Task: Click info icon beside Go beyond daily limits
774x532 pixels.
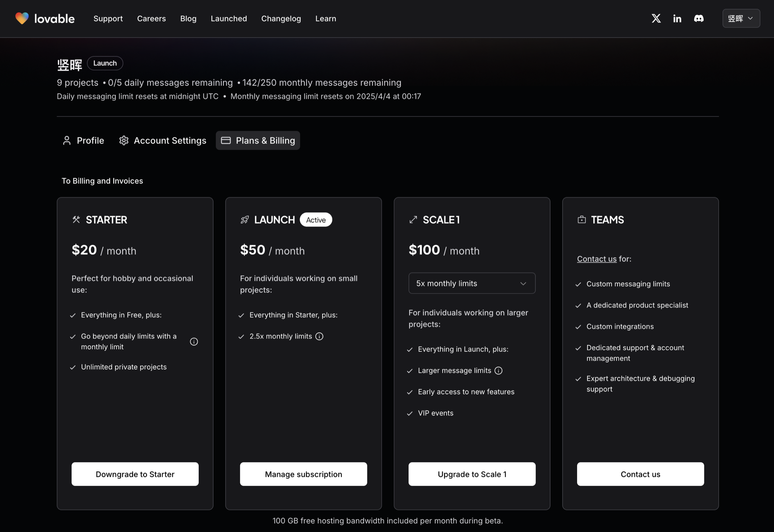Action: [194, 341]
